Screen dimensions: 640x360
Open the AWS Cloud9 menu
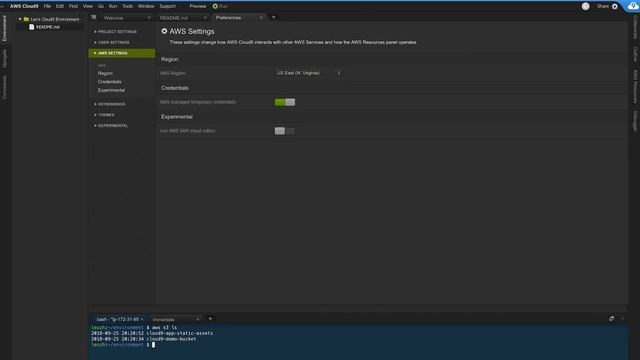24,6
